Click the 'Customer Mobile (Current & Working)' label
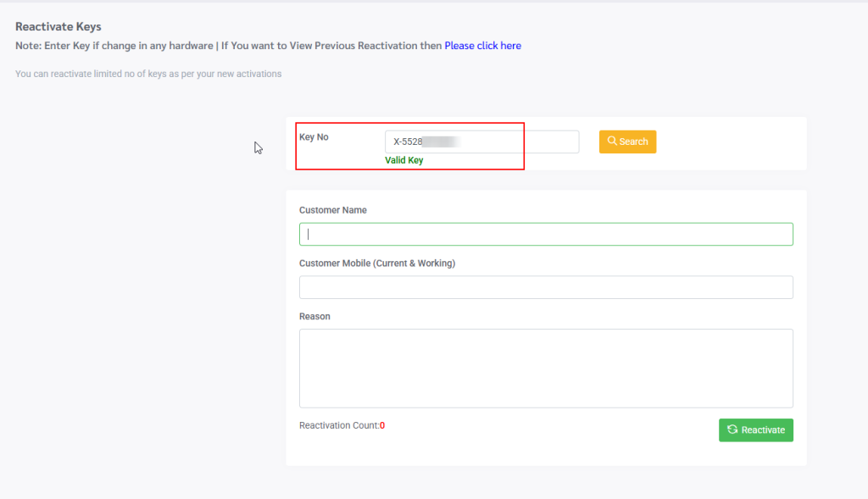Viewport: 868px width, 499px height. click(377, 263)
